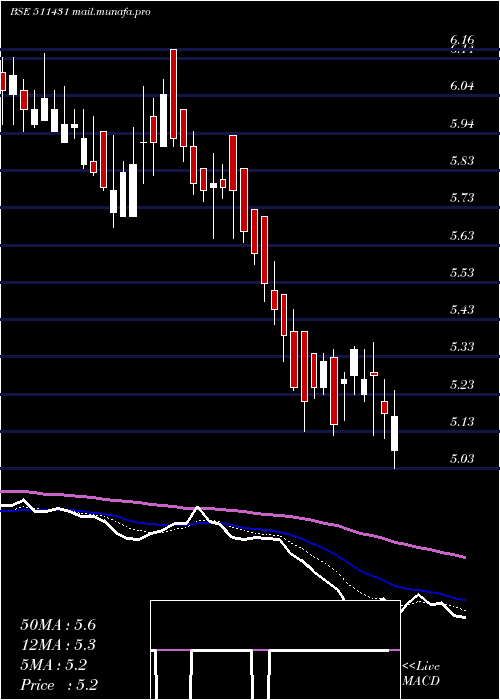Image resolution: width=500 pixels, height=700 pixels.
Task: Click the 'Price : 5.2' legend value
Action: click(59, 685)
